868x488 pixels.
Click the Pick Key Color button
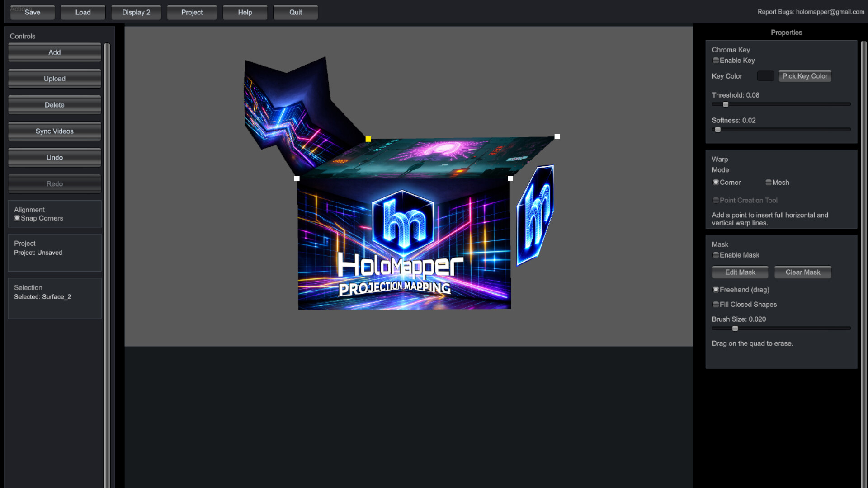tap(805, 76)
